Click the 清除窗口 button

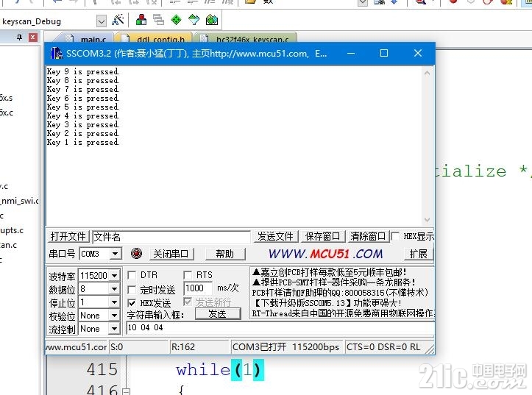[x=368, y=236]
